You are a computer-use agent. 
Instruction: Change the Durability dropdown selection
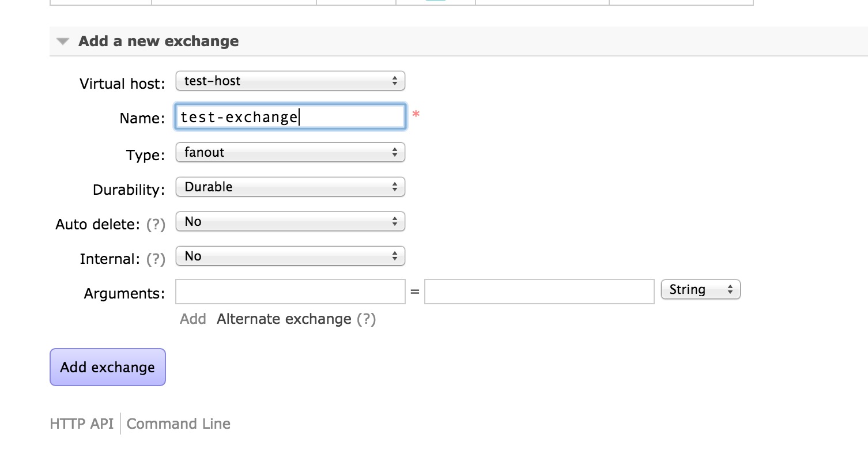click(x=290, y=187)
